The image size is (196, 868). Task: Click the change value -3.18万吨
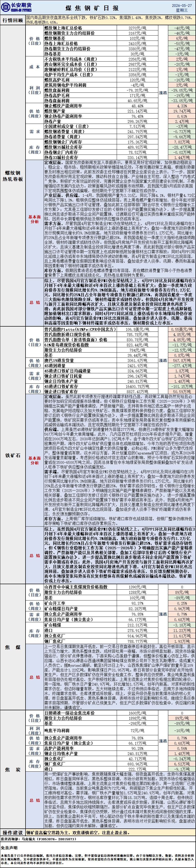coord(182,625)
